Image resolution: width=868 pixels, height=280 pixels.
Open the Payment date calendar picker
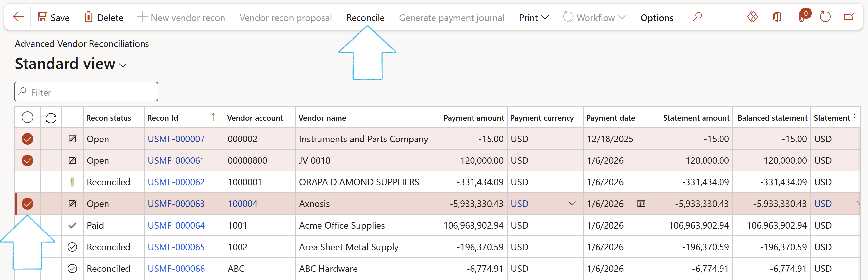(641, 203)
